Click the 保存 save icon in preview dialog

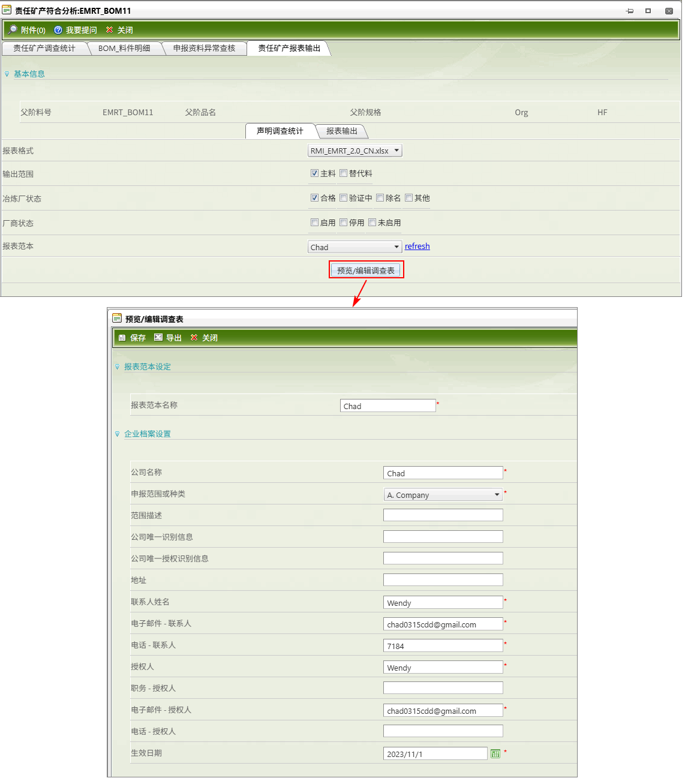(122, 338)
